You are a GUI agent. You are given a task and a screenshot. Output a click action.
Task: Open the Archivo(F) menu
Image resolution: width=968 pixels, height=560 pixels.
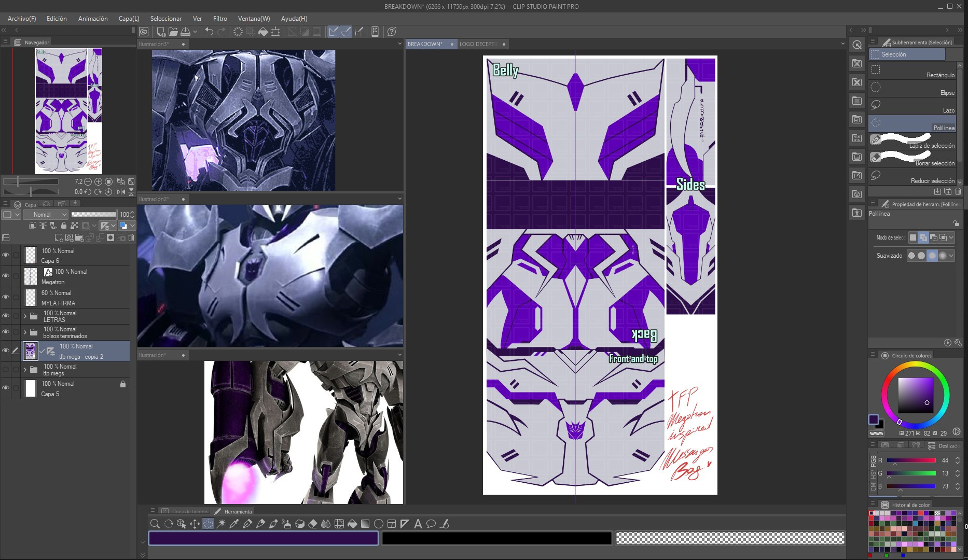pyautogui.click(x=22, y=18)
